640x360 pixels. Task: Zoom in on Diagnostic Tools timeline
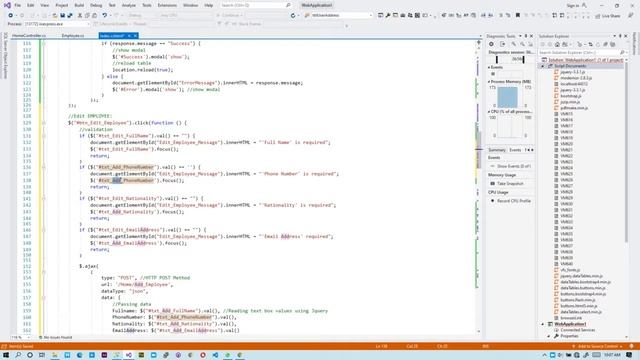[514, 44]
